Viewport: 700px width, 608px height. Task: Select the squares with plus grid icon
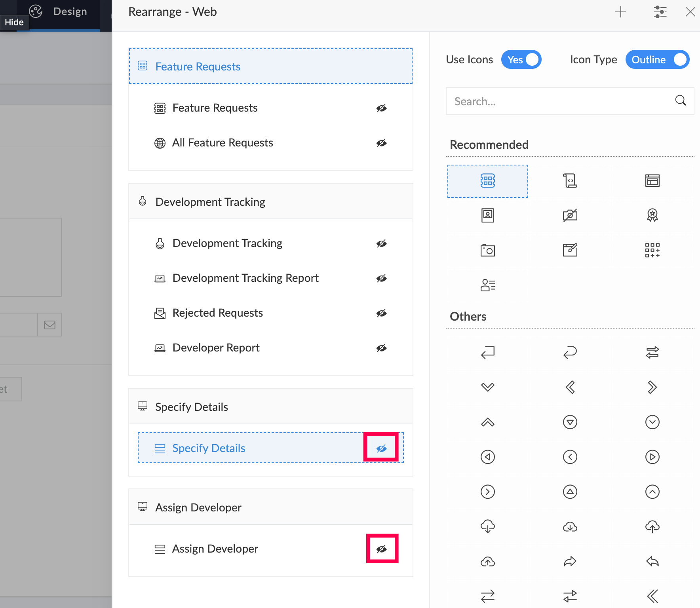coord(652,250)
